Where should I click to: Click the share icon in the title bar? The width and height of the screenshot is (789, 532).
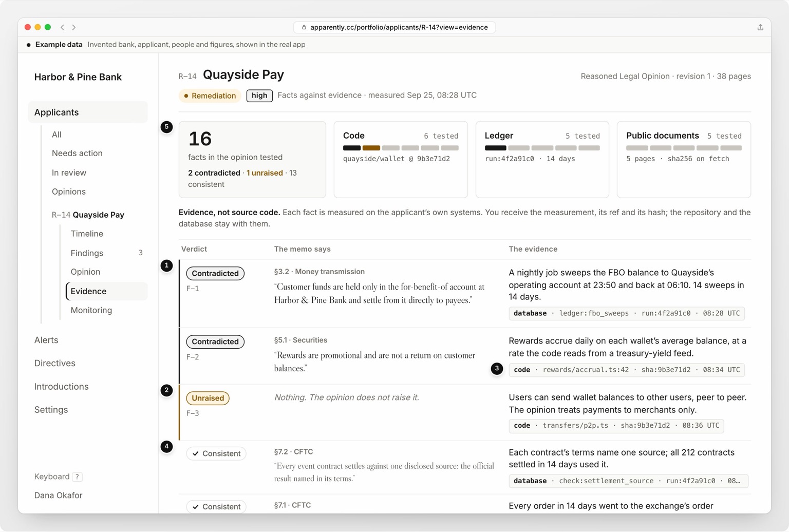click(760, 27)
